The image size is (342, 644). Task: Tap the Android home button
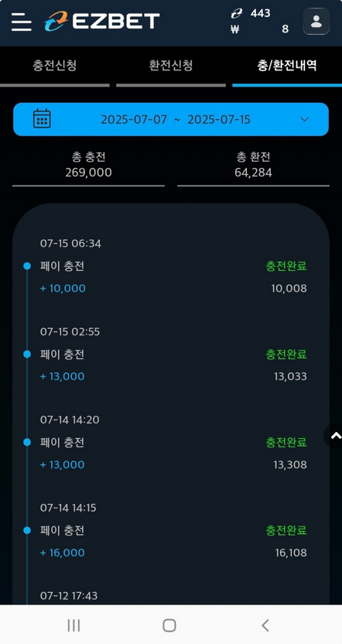[x=169, y=625]
